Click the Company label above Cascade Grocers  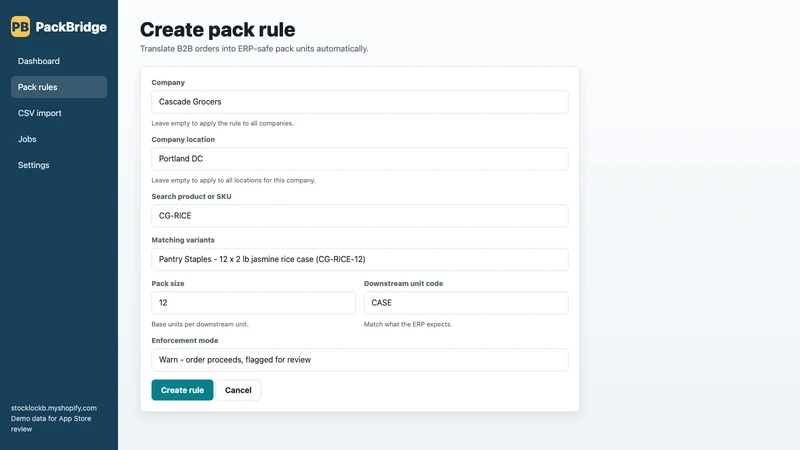coord(168,83)
